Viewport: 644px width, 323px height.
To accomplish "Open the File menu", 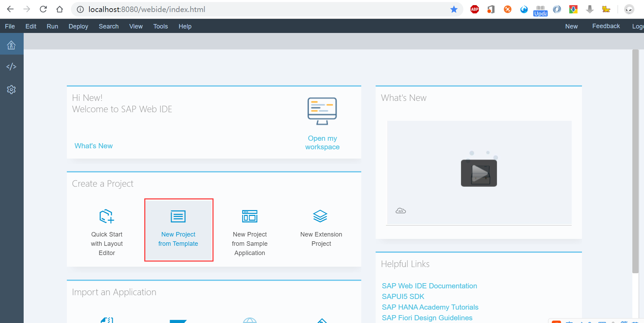I will pos(10,26).
